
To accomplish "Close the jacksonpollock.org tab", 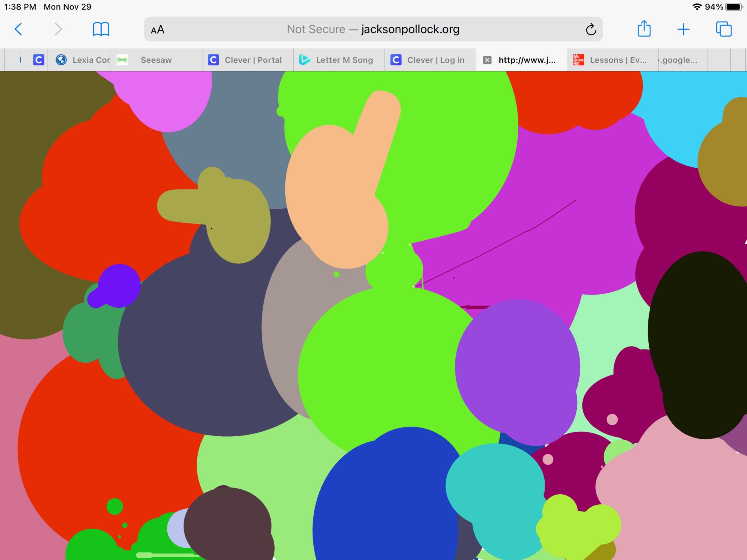I will [487, 60].
